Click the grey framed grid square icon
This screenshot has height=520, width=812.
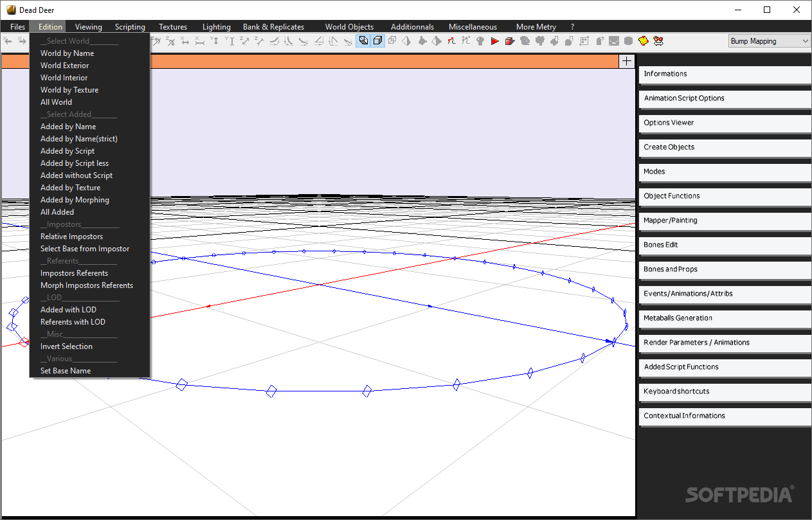(584, 41)
